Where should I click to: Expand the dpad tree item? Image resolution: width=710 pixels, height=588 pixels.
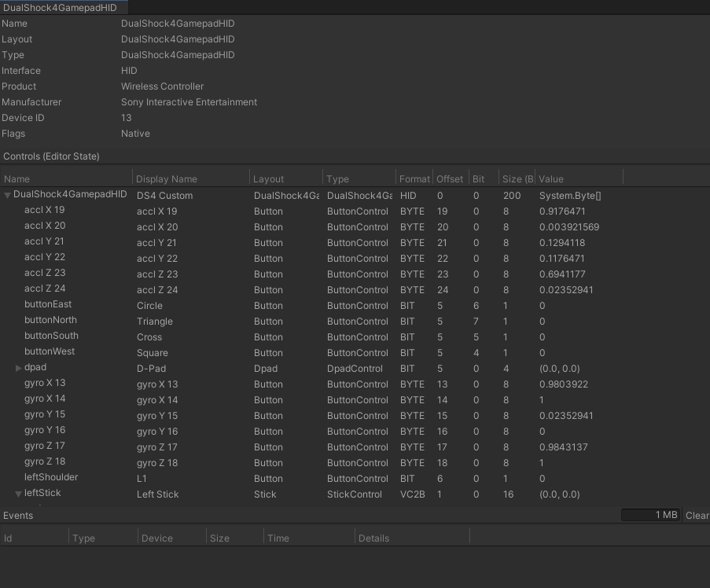(19, 368)
